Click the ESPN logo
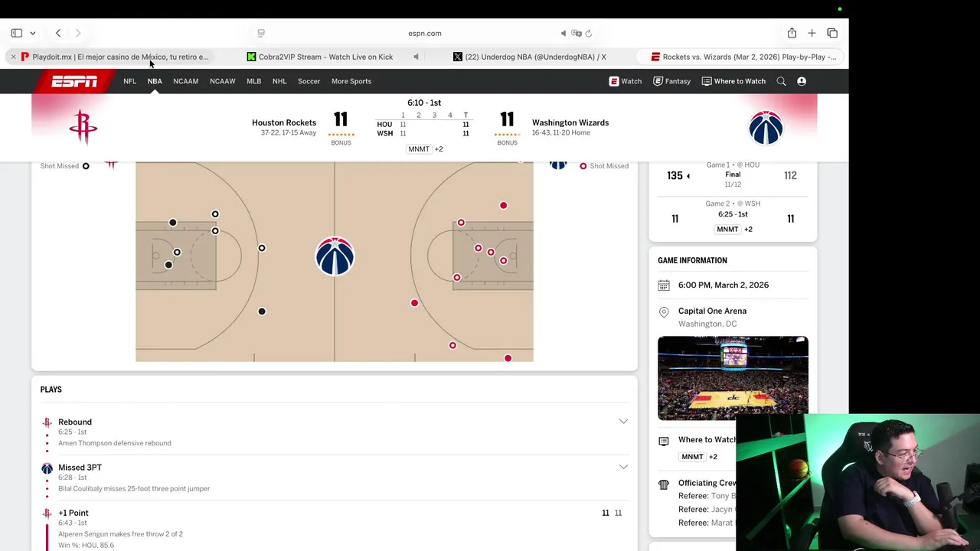This screenshot has height=551, width=980. point(74,81)
